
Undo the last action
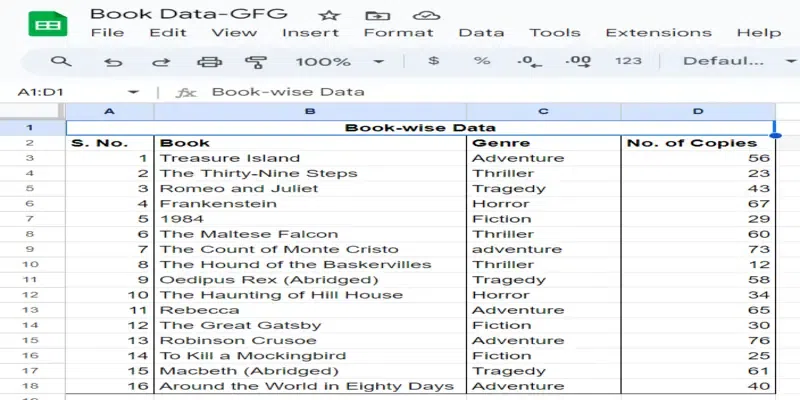coord(113,62)
